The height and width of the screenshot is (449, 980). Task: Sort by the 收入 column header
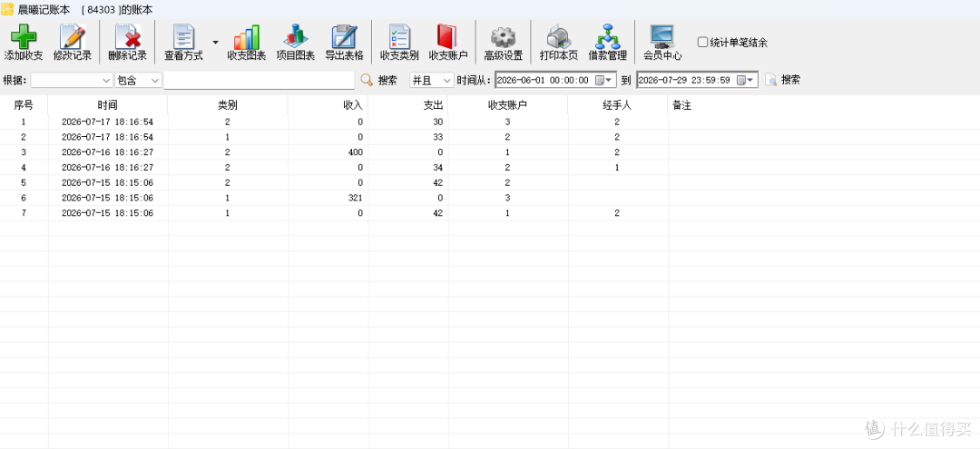click(328, 105)
